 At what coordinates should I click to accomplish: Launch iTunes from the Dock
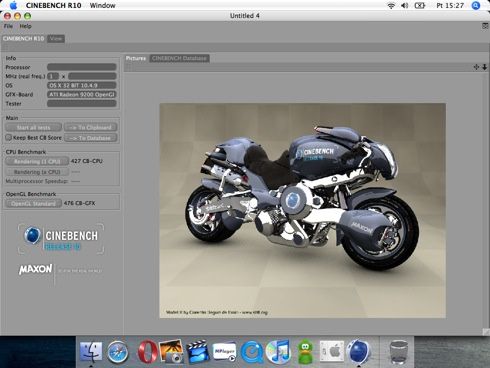278,352
